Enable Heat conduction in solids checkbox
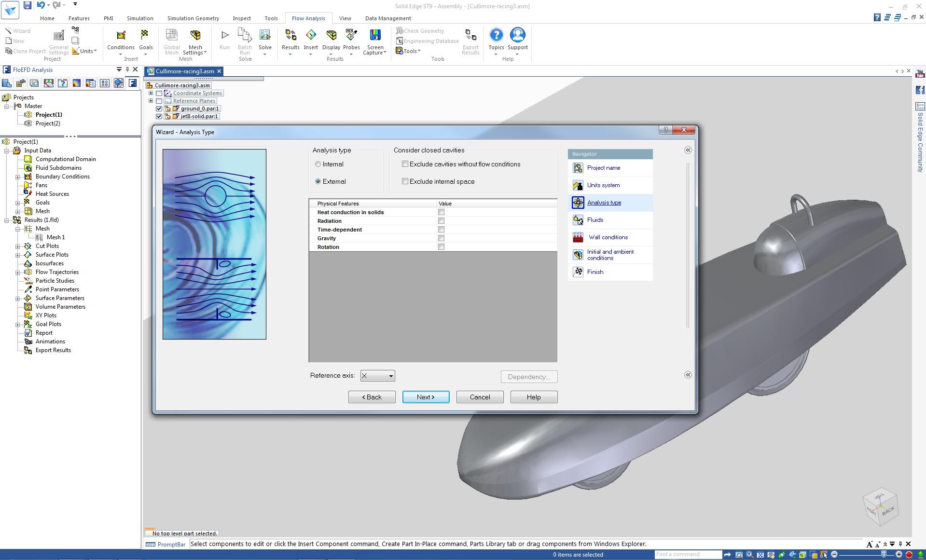The height and width of the screenshot is (560, 926). tap(441, 212)
